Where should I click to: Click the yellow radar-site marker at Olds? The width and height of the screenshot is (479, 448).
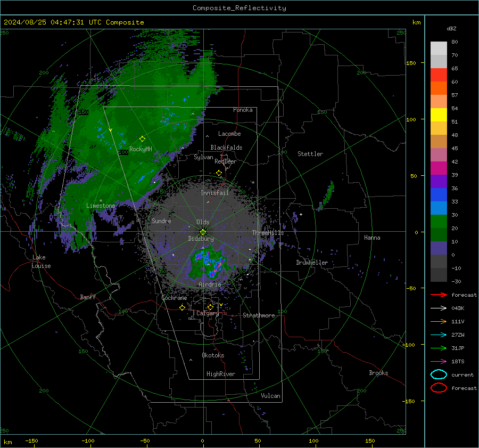pyautogui.click(x=203, y=232)
